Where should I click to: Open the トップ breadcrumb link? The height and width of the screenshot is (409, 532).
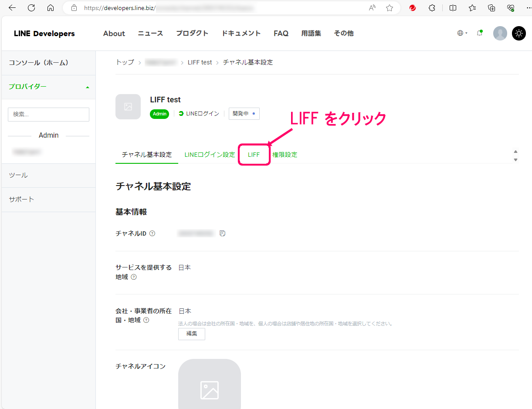[124, 62]
